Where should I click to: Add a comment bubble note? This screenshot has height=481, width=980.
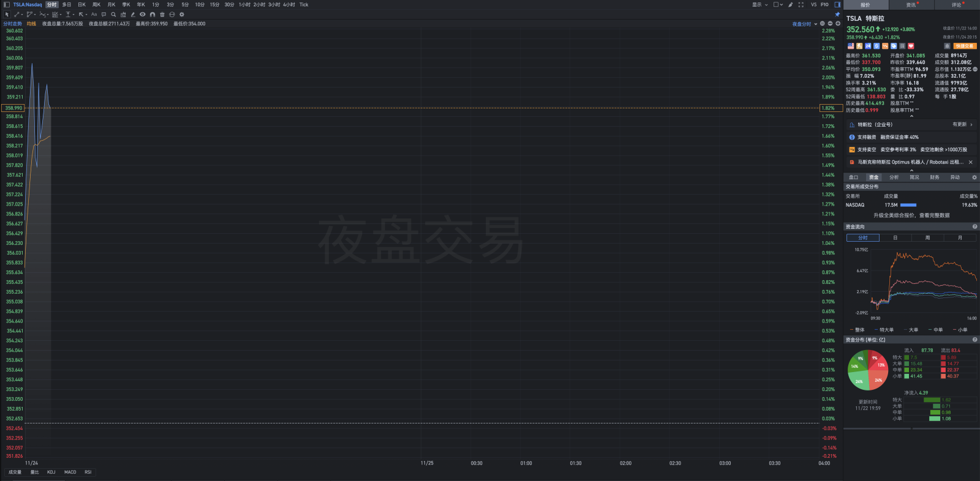coord(104,14)
